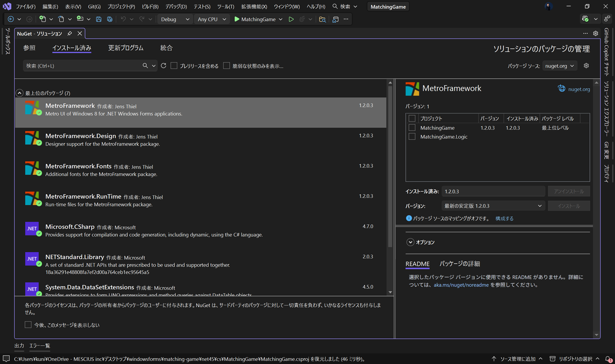
Task: Switch to the 更新プログラム tab
Action: 126,48
